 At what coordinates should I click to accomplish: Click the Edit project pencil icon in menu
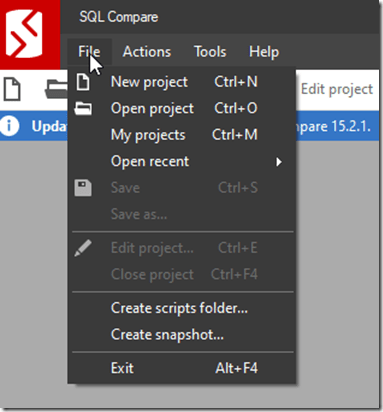(x=83, y=248)
